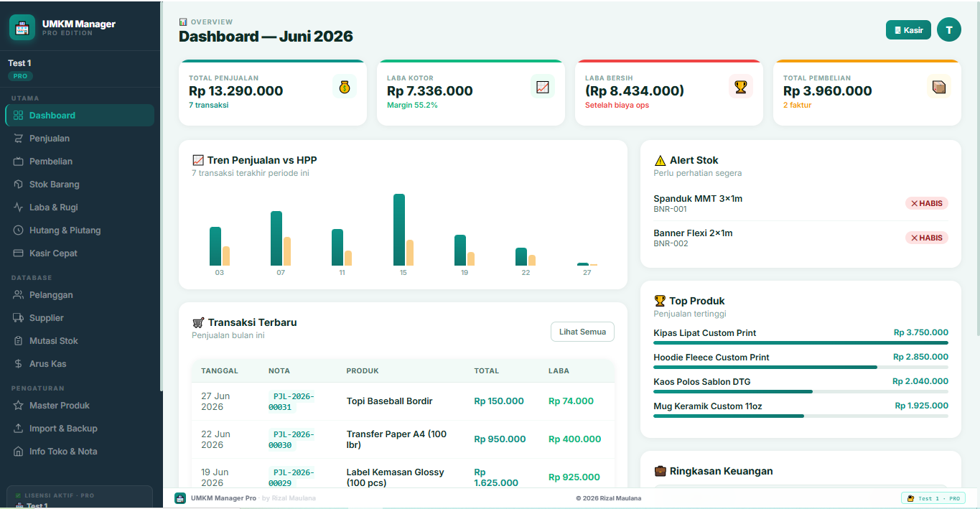
Task: Click nota PJL-2026-00030
Action: pyautogui.click(x=291, y=439)
